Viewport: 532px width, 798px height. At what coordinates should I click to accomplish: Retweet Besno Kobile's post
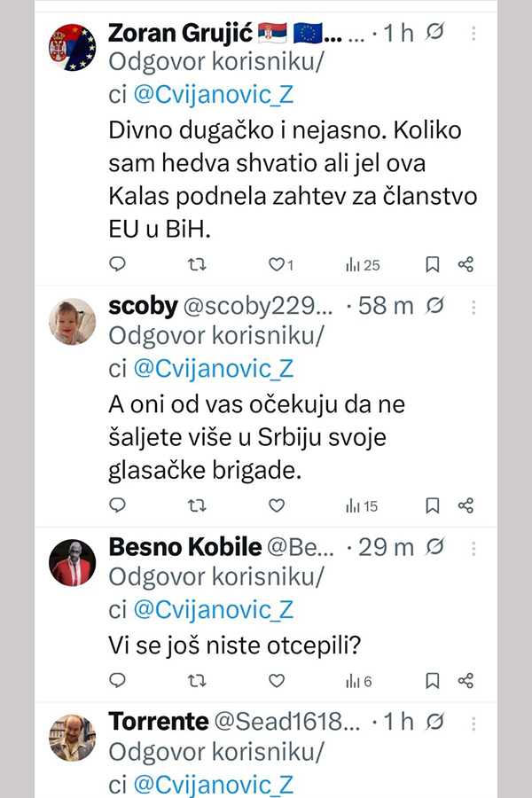[198, 680]
